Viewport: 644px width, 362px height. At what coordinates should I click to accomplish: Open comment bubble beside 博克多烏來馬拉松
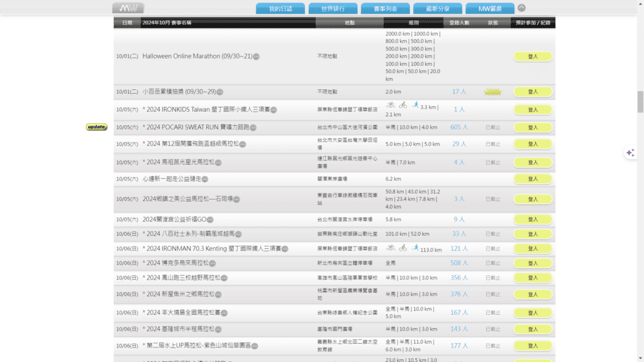[x=213, y=263]
